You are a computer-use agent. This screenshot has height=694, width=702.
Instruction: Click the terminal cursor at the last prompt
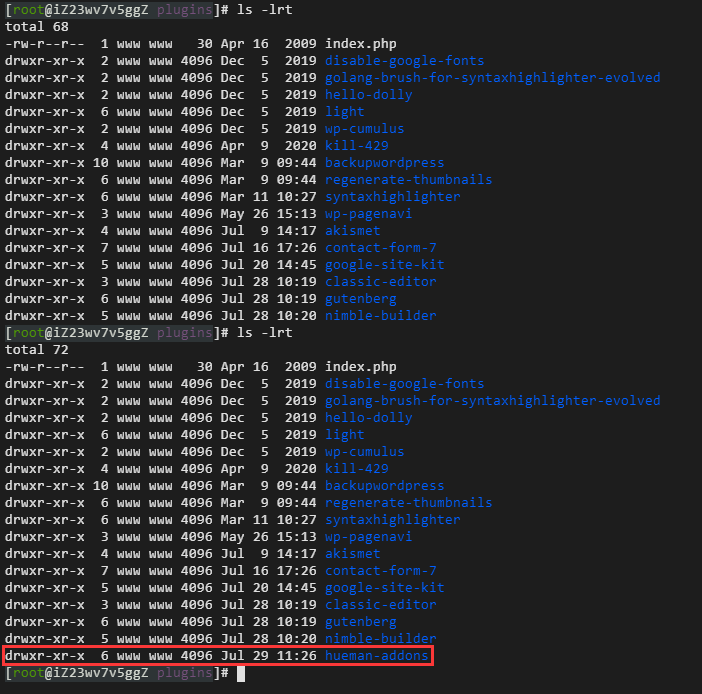pos(240,673)
